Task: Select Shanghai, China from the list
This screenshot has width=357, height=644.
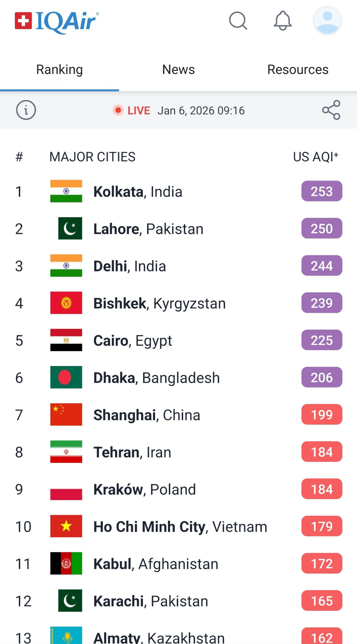Action: pyautogui.click(x=147, y=415)
